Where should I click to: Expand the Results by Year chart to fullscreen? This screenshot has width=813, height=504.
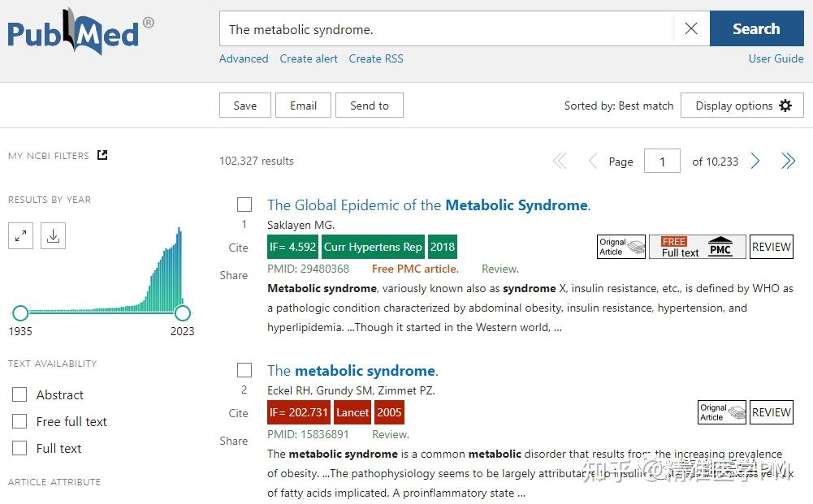(x=19, y=235)
